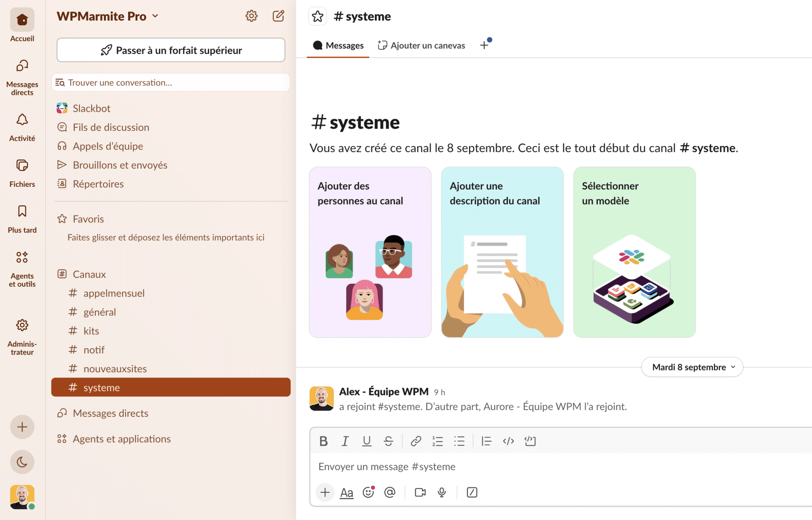812x520 pixels.
Task: Start a bulleted list
Action: pos(459,441)
